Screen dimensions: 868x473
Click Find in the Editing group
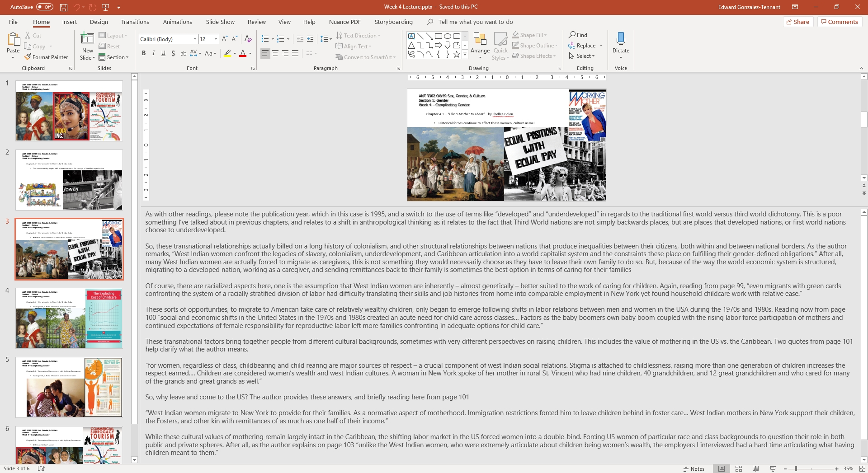[578, 35]
